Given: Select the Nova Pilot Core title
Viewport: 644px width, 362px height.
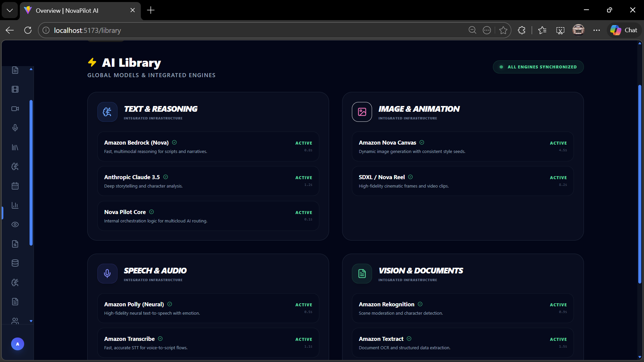Looking at the screenshot, I should [x=125, y=212].
